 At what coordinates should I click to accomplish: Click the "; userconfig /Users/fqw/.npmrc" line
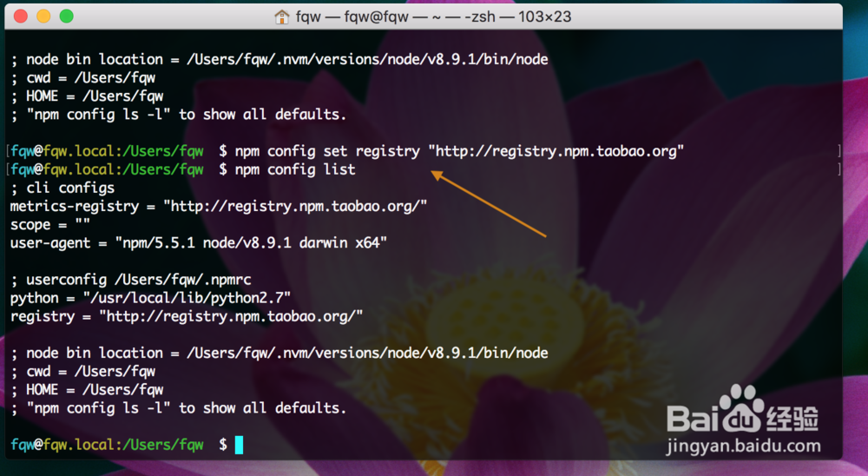click(x=131, y=280)
